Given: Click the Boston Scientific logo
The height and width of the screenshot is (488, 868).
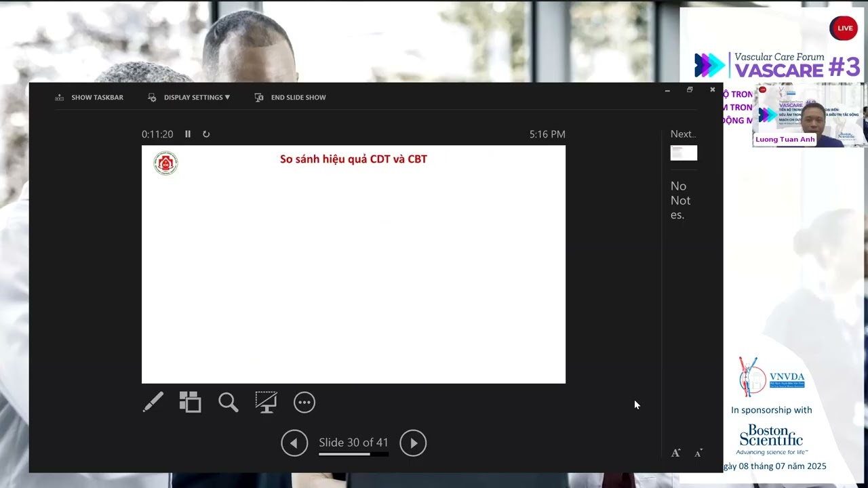Looking at the screenshot, I should pos(771,439).
